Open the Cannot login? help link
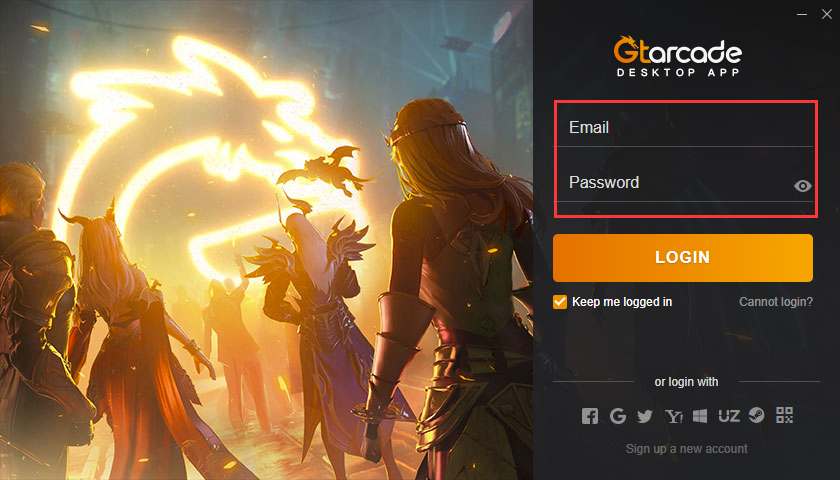This screenshot has width=840, height=480. tap(776, 302)
